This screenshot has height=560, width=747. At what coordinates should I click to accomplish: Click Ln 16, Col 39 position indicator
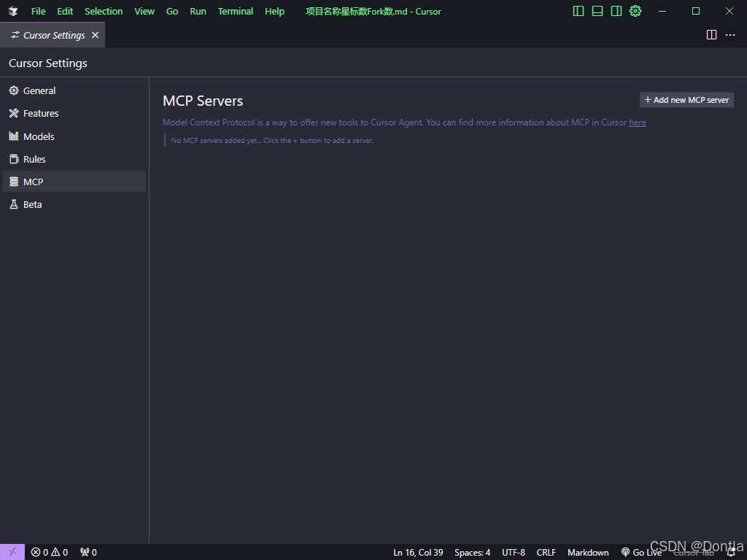pos(418,553)
